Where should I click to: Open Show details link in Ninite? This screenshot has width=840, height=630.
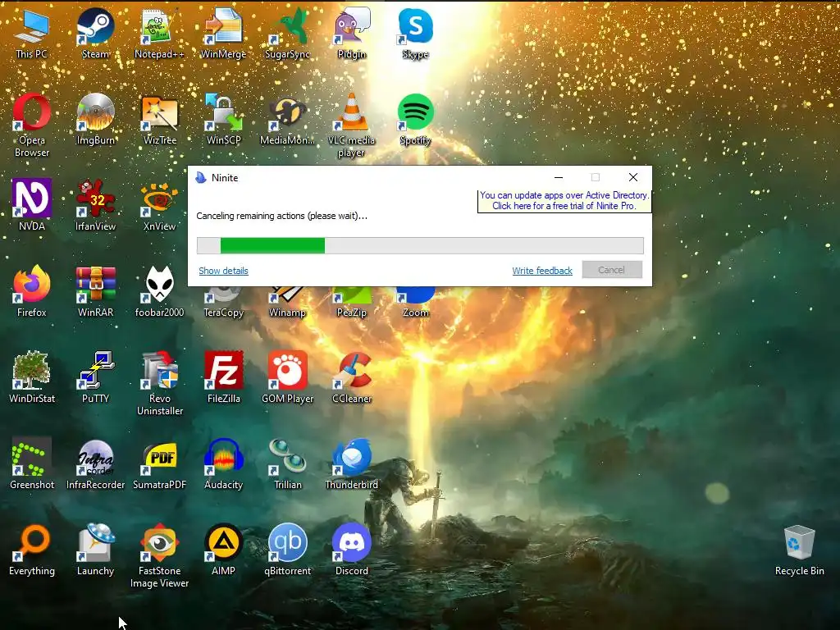223,271
